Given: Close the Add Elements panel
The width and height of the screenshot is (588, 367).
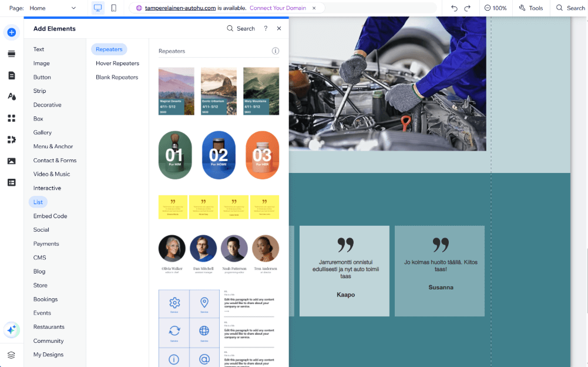Looking at the screenshot, I should coord(279,28).
